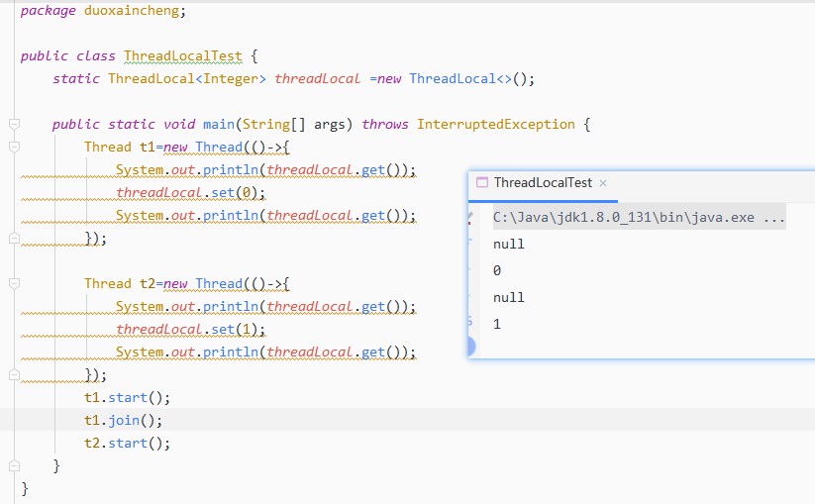The width and height of the screenshot is (815, 504).
Task: Collapse the Thread t1 lambda fold marker
Action: (15, 148)
